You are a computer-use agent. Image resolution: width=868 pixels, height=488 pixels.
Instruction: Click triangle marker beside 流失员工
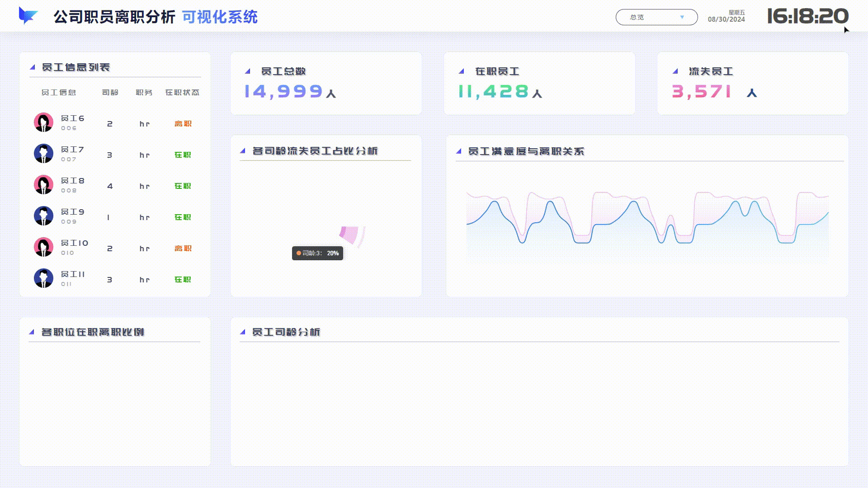tap(675, 71)
